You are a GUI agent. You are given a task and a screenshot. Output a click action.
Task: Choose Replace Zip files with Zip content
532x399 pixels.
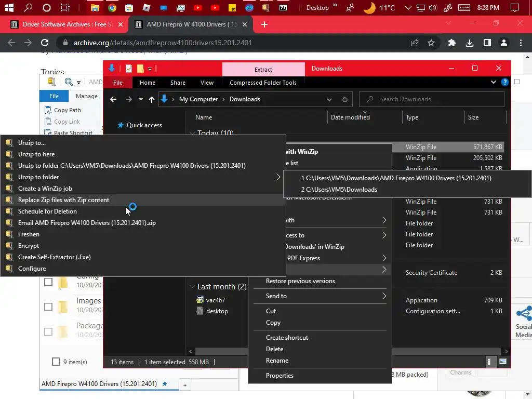tap(143, 200)
